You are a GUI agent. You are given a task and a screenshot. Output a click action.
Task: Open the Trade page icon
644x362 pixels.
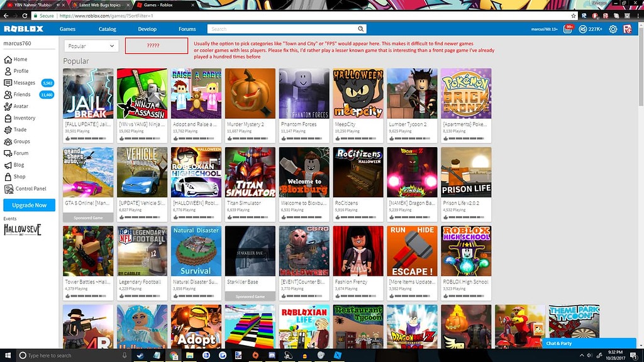pos(8,129)
